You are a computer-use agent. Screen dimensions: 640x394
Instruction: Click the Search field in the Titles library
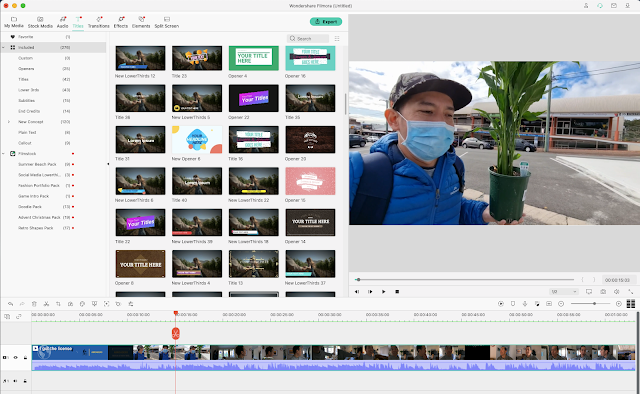[308, 38]
